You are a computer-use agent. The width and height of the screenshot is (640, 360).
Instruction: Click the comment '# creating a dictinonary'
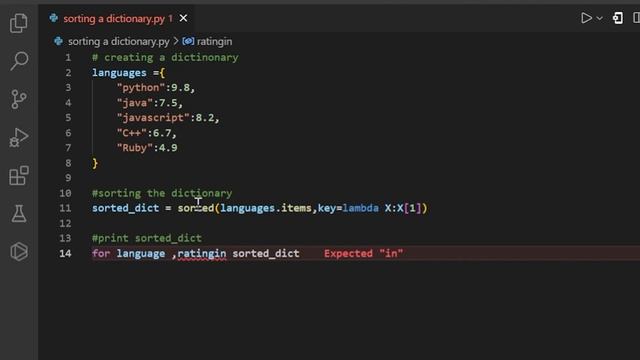(x=165, y=58)
